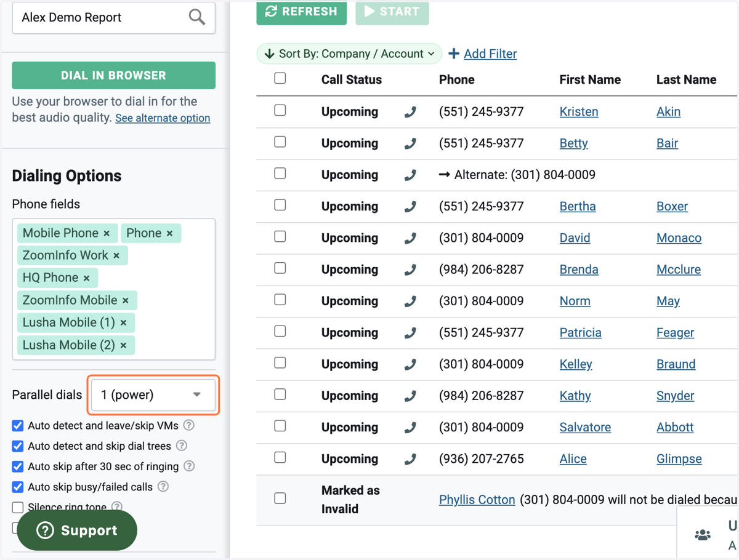The width and height of the screenshot is (739, 560).
Task: Open the Kristen first name link
Action: tap(579, 111)
